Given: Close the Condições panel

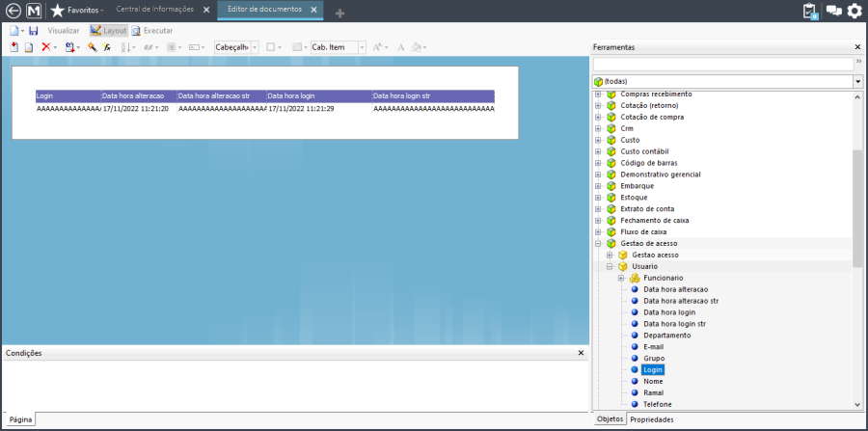Looking at the screenshot, I should point(581,353).
